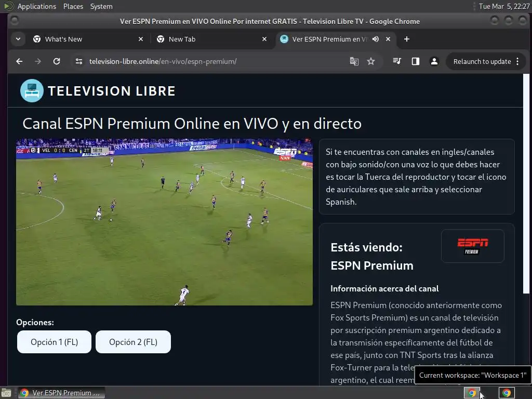Toggle the Chrome side panel
This screenshot has width=532, height=399.
[415, 61]
